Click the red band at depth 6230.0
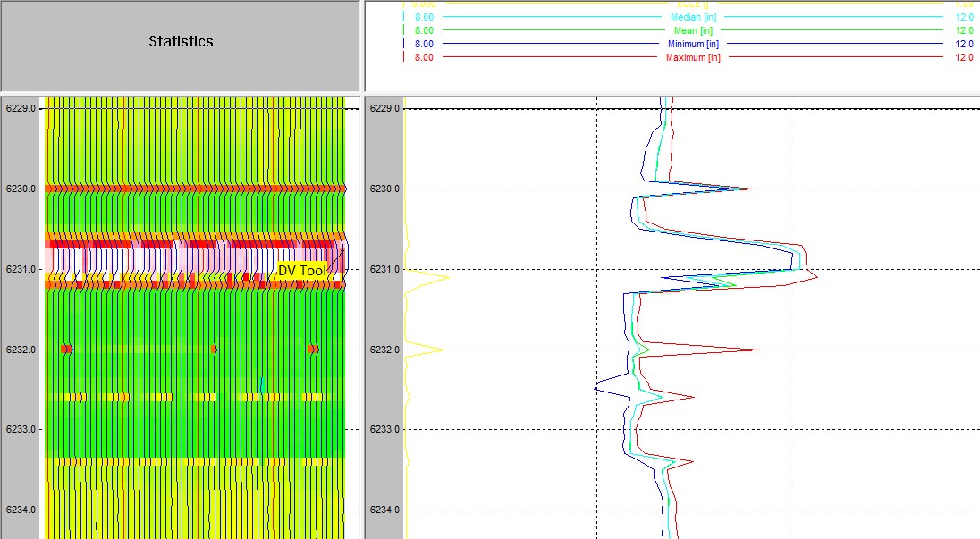 click(x=195, y=189)
